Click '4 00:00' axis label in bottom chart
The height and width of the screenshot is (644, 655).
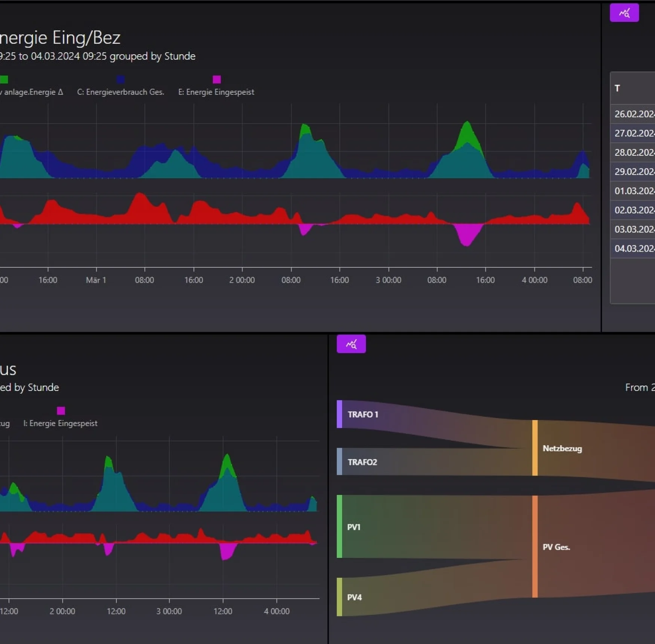[x=277, y=611]
